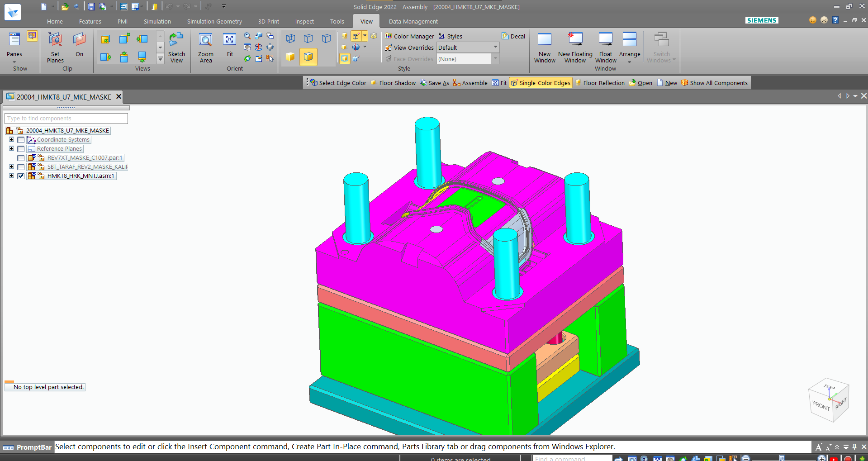Open View Overrides settings
868x461 pixels.
pos(409,48)
